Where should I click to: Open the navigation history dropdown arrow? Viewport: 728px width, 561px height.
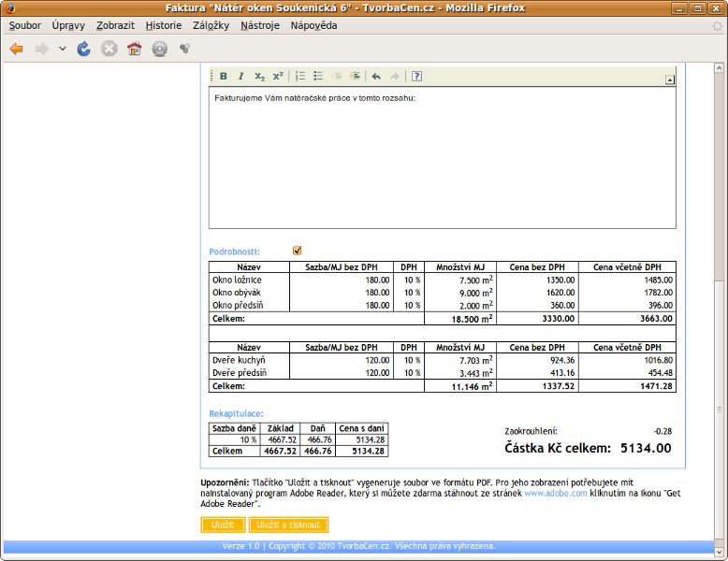[63, 49]
